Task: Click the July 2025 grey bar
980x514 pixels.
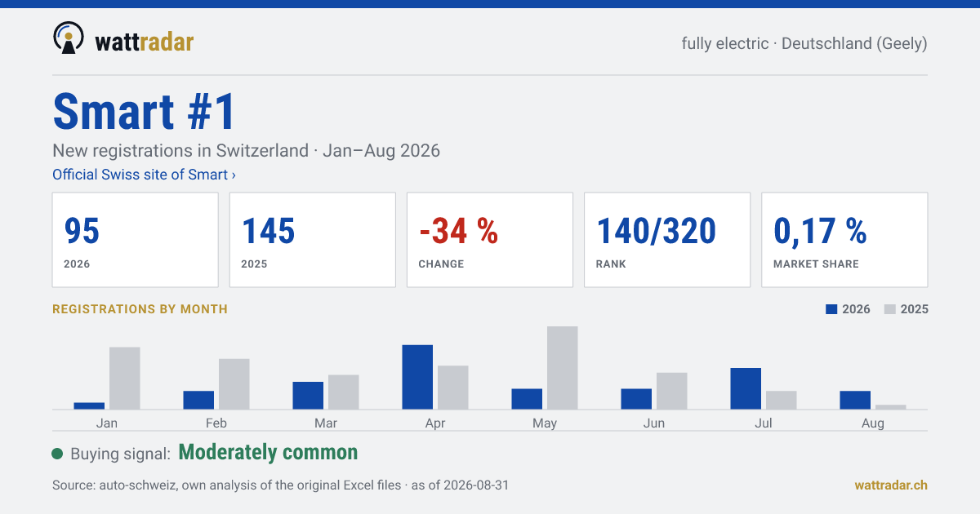Action: pos(782,401)
